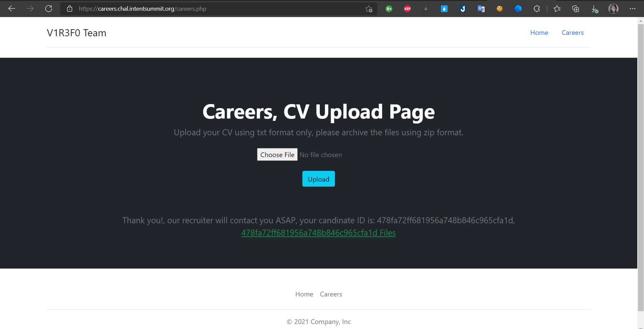Open the 478fa72ff681956a748b846c965cfa1d Files link
Screen dimensions: 644x329
(x=318, y=233)
